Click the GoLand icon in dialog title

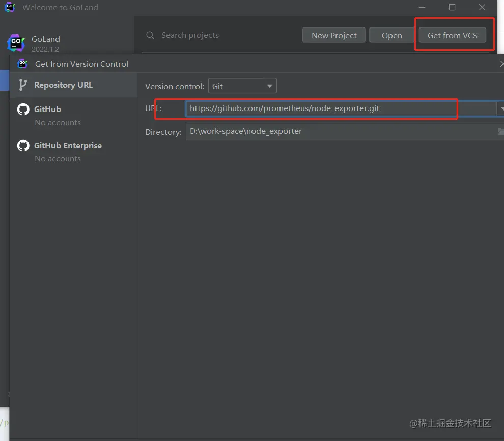[x=22, y=64]
